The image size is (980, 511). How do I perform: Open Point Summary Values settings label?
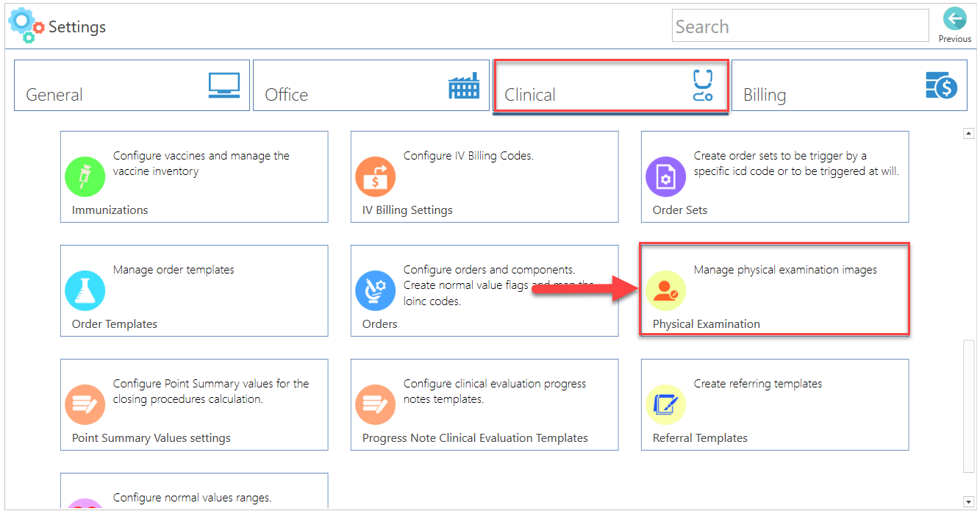point(151,438)
